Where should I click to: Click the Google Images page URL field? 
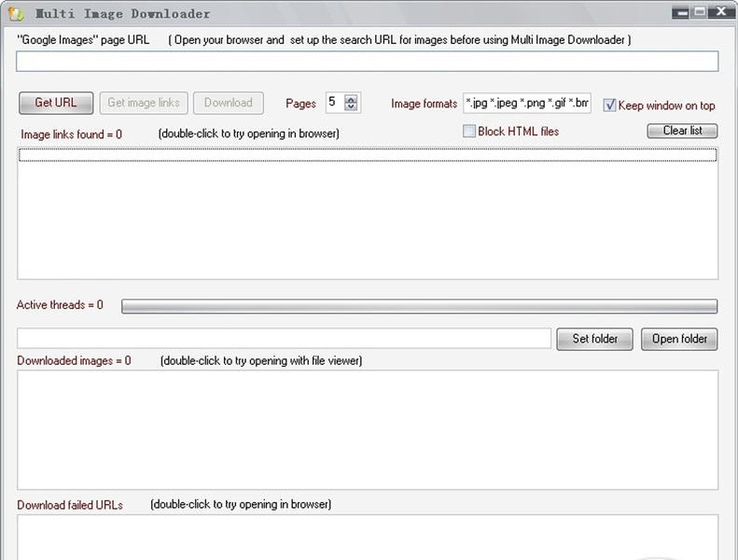pyautogui.click(x=367, y=62)
